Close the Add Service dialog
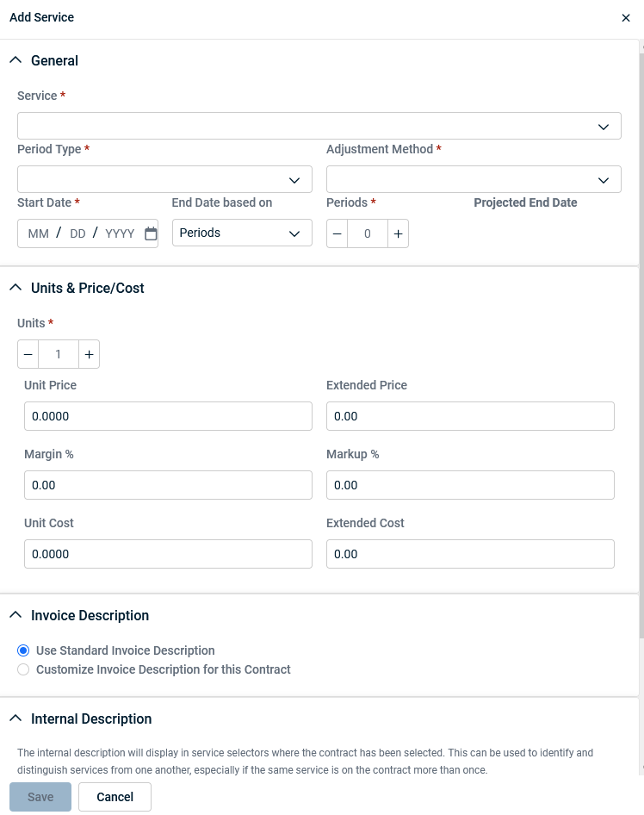This screenshot has width=644, height=815. click(626, 18)
